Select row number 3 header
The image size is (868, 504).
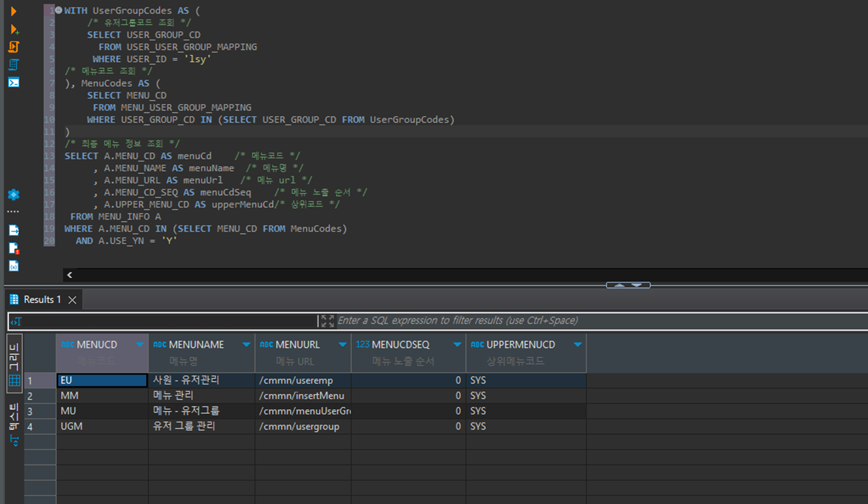click(x=40, y=411)
